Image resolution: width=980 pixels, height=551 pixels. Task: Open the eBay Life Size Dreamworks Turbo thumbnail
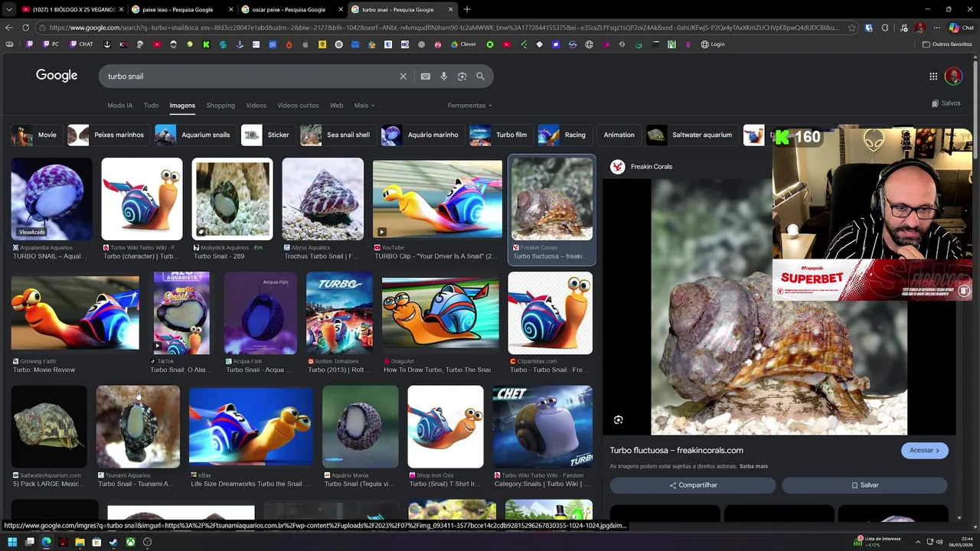(x=251, y=426)
